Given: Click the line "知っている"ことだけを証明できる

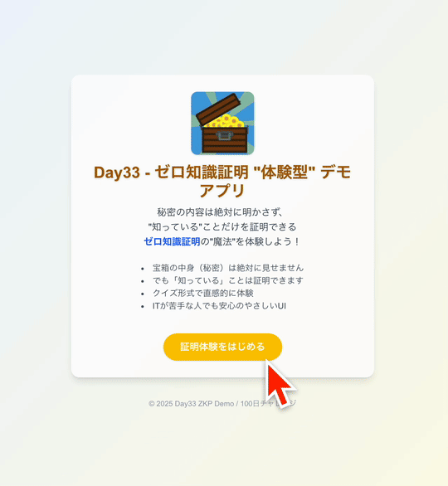Looking at the screenshot, I should coord(222,227).
